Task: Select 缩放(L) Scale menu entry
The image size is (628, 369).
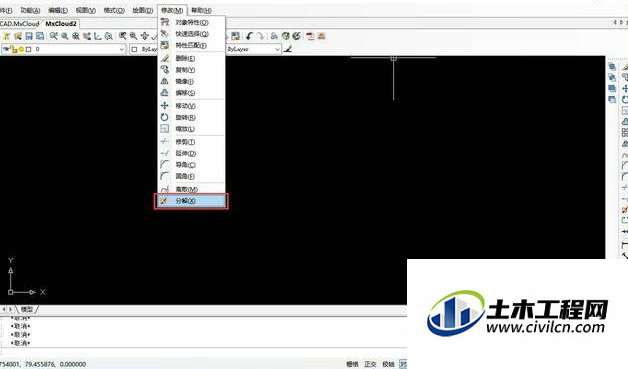Action: click(191, 129)
